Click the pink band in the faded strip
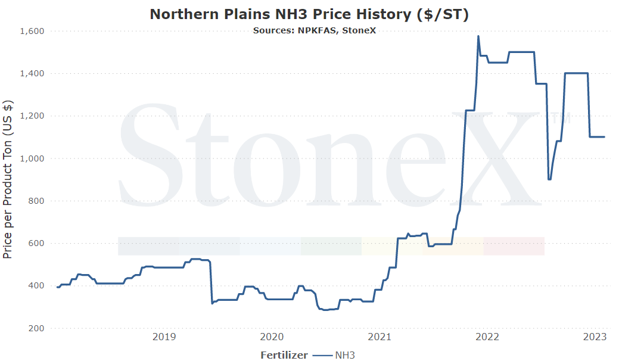The width and height of the screenshot is (619, 364). click(x=514, y=246)
